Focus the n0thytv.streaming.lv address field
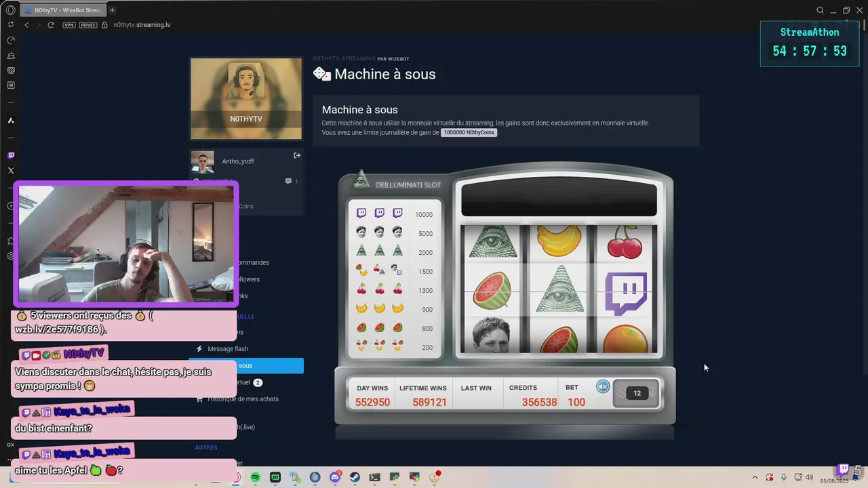This screenshot has width=868, height=488. pos(142,25)
